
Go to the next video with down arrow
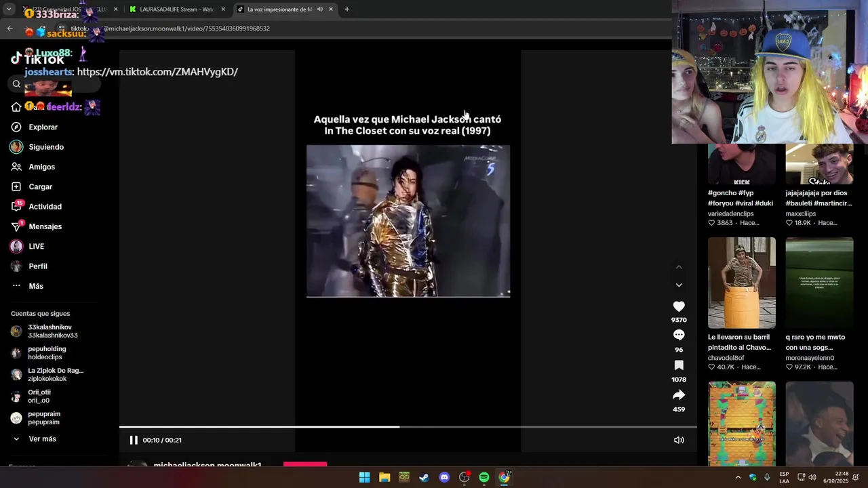click(x=679, y=285)
